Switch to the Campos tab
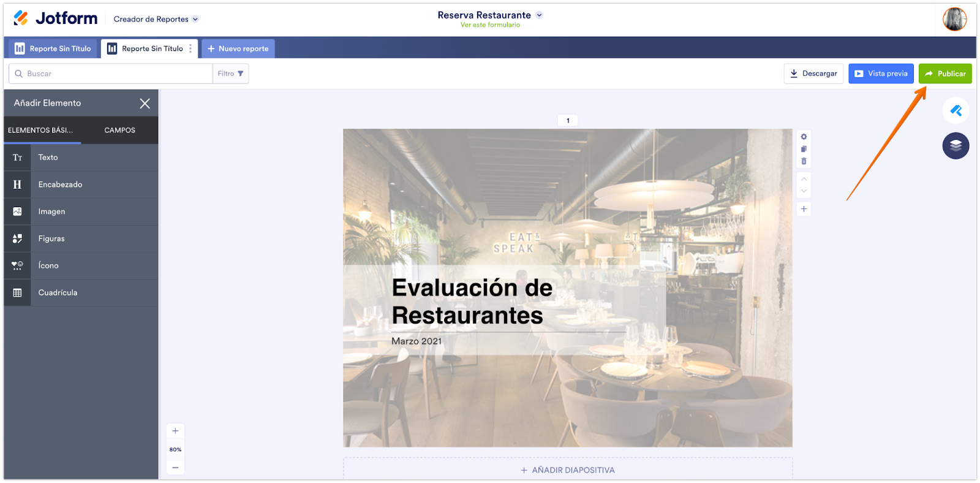 (119, 131)
